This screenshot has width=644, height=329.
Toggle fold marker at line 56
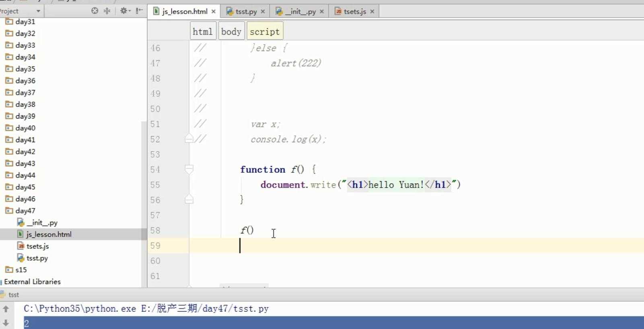189,200
